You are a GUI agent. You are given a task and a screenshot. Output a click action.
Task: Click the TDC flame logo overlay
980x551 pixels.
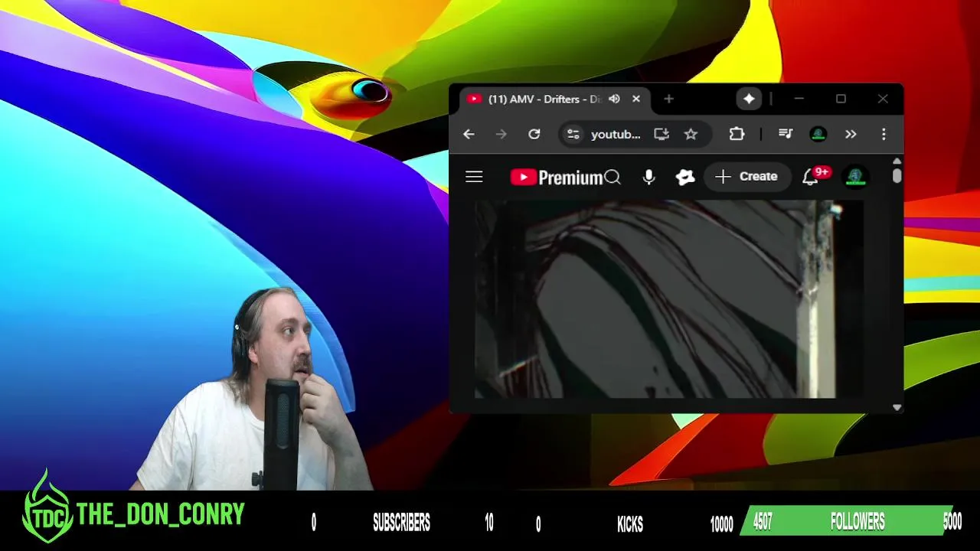click(x=47, y=507)
